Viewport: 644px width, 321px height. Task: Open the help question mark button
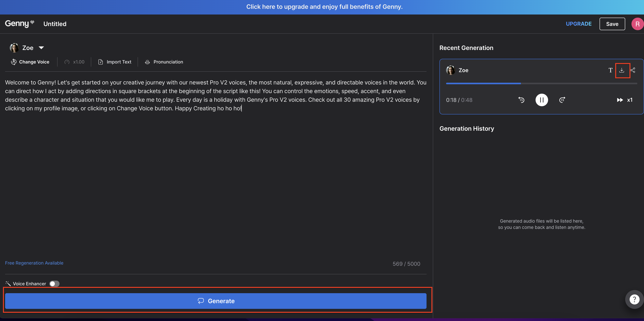tap(634, 299)
